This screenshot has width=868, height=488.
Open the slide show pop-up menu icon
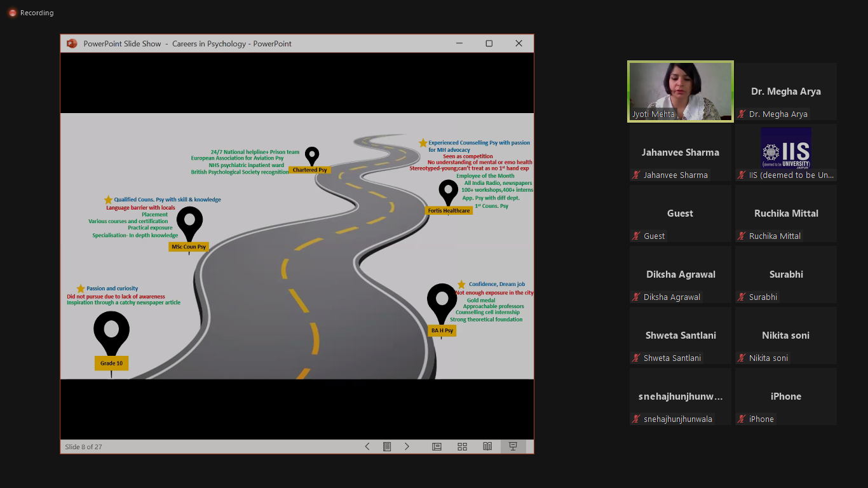point(386,447)
